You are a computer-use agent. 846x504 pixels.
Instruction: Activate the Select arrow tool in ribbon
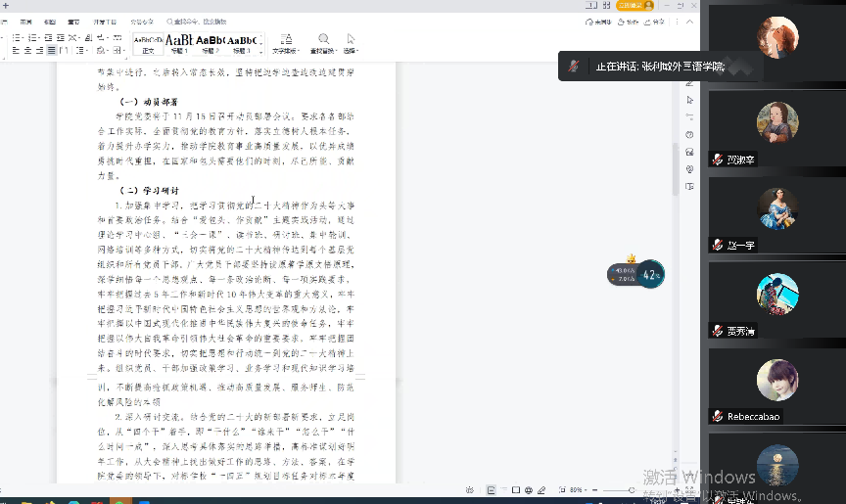[350, 41]
